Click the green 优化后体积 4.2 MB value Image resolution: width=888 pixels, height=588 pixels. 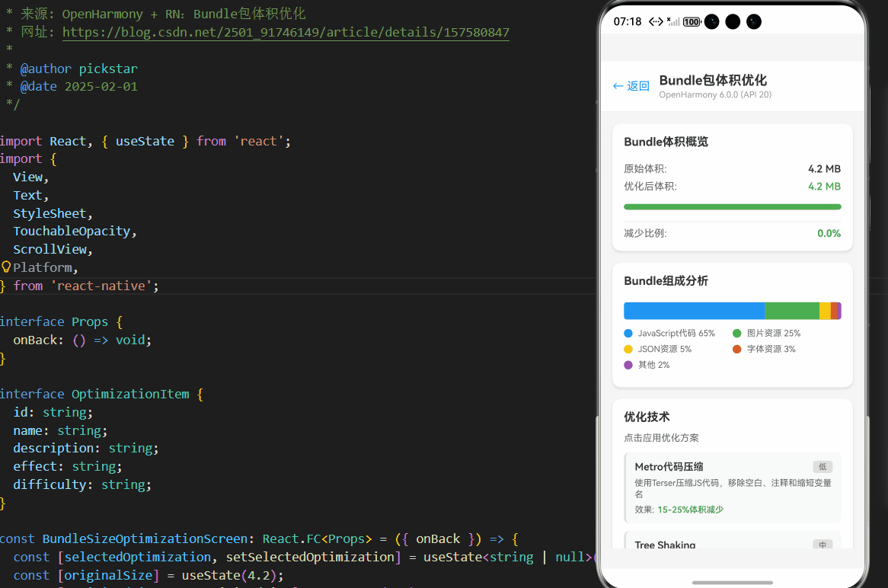[x=824, y=187]
